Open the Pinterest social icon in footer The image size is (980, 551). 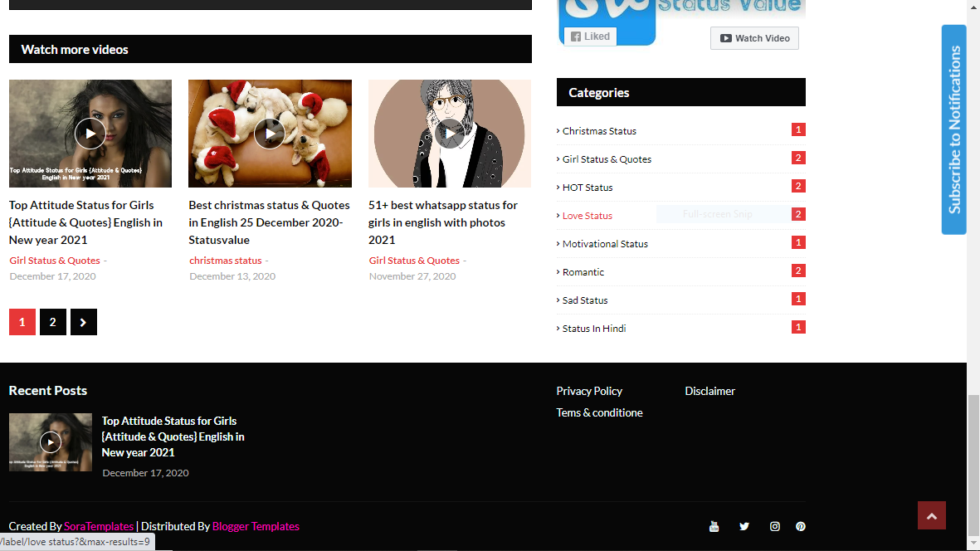pyautogui.click(x=801, y=526)
